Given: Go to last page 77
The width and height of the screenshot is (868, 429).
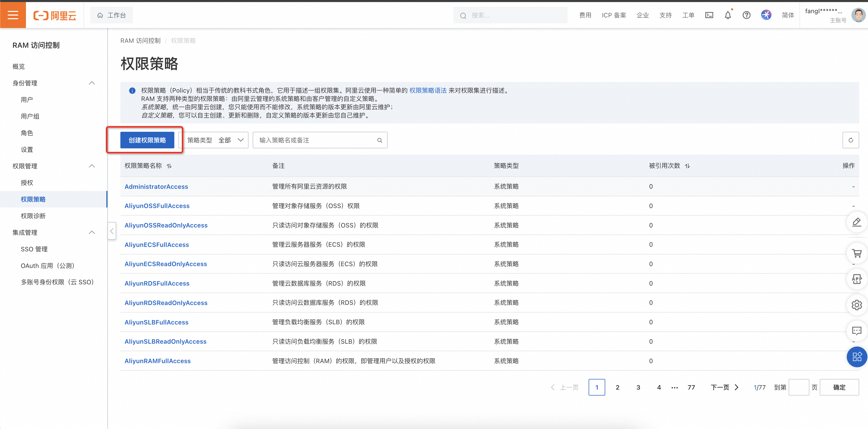Looking at the screenshot, I should [691, 387].
